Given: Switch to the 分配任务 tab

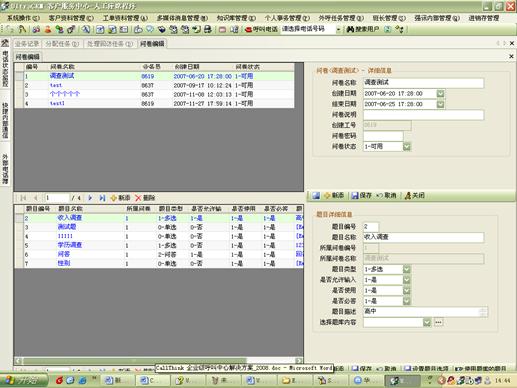Looking at the screenshot, I should [62, 44].
